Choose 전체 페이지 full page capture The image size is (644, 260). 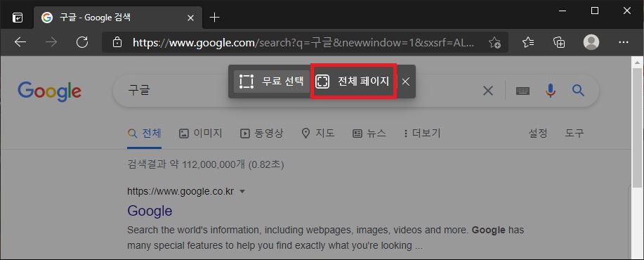[353, 82]
